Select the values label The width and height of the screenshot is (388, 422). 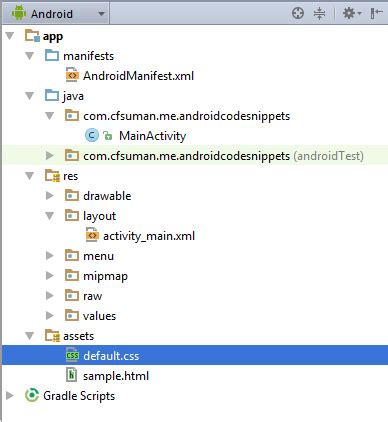coord(100,316)
